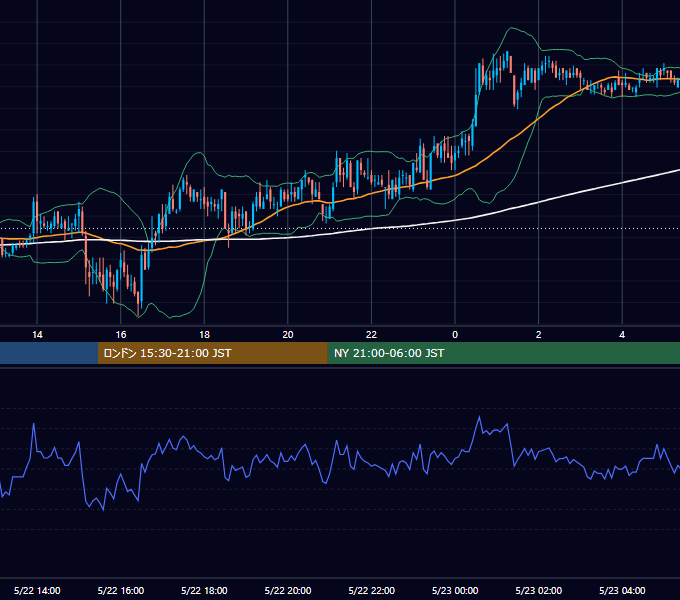The height and width of the screenshot is (600, 680).
Task: Click the 5/23 04:00 time label
Action: tap(622, 590)
